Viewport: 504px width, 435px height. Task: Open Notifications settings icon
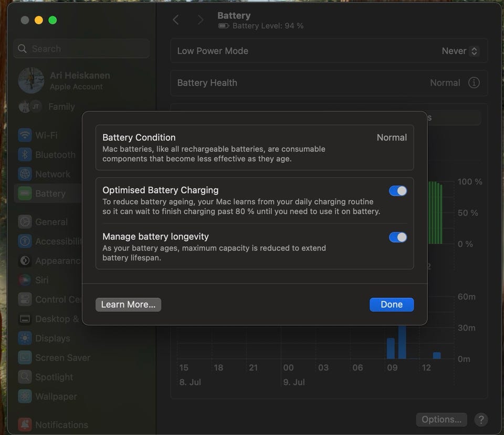click(25, 424)
